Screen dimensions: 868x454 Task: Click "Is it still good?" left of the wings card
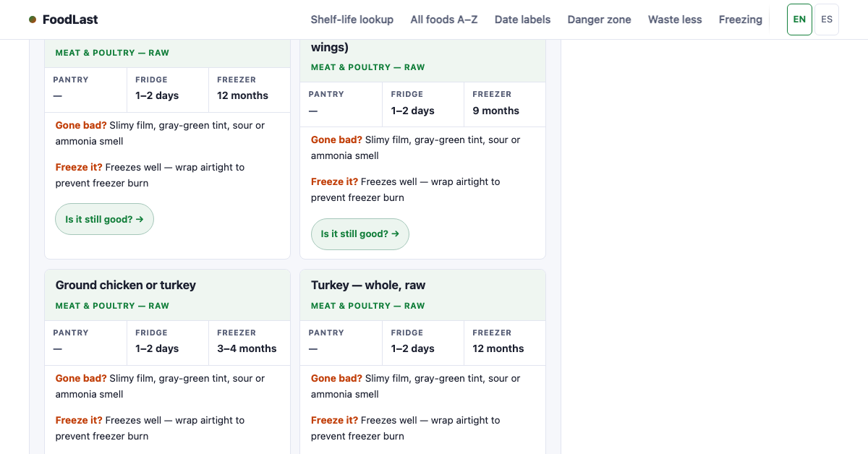click(104, 219)
